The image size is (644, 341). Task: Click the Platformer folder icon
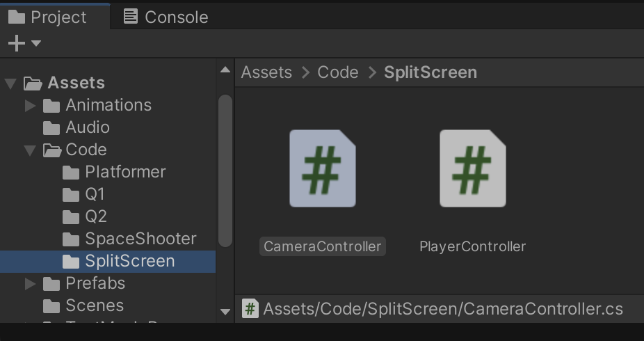click(71, 172)
